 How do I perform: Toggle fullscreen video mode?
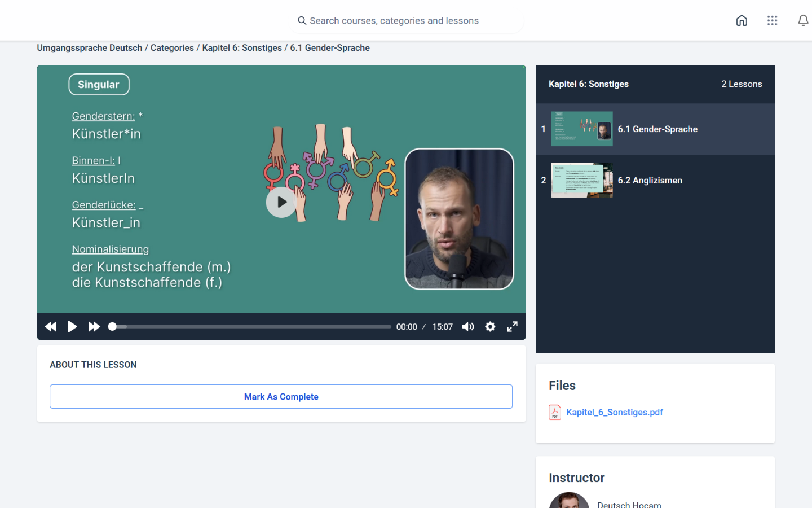[512, 327]
